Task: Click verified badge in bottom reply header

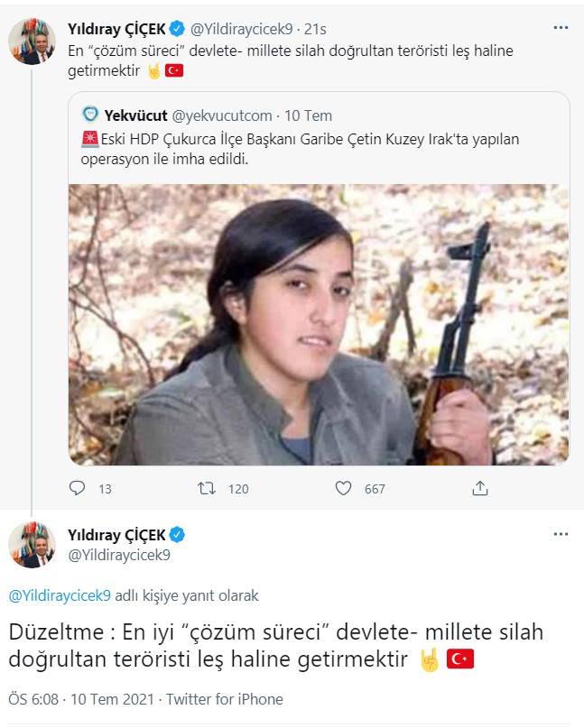Action: 178,535
